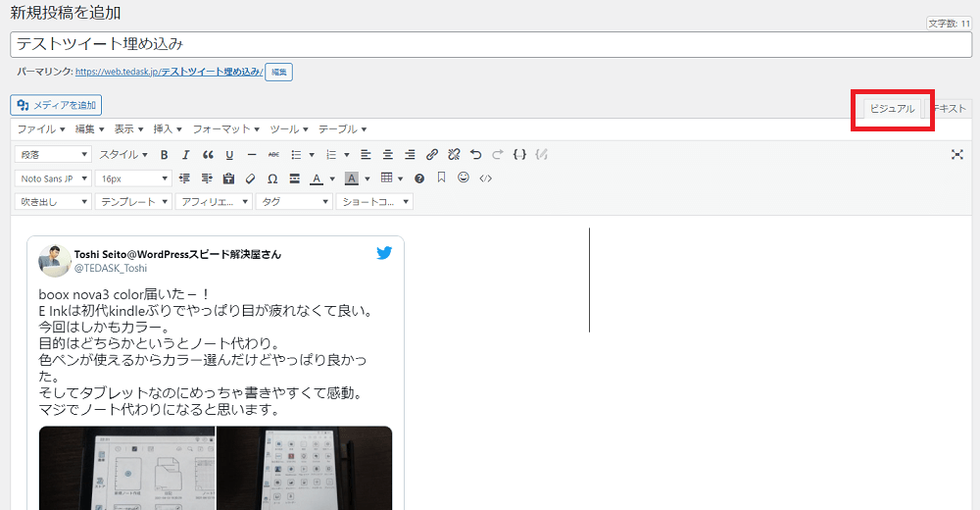Open the フォーマット menu
This screenshot has width=980, height=510.
[225, 128]
